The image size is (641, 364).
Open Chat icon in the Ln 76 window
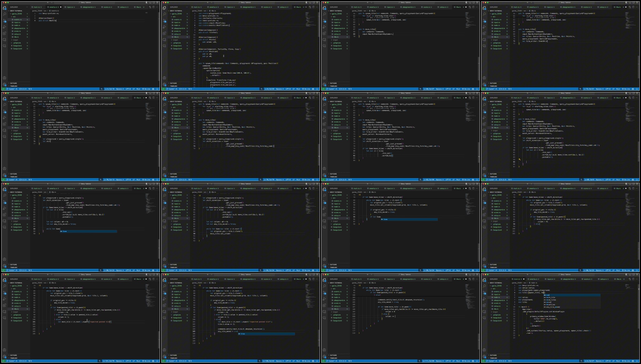click(x=4, y=137)
